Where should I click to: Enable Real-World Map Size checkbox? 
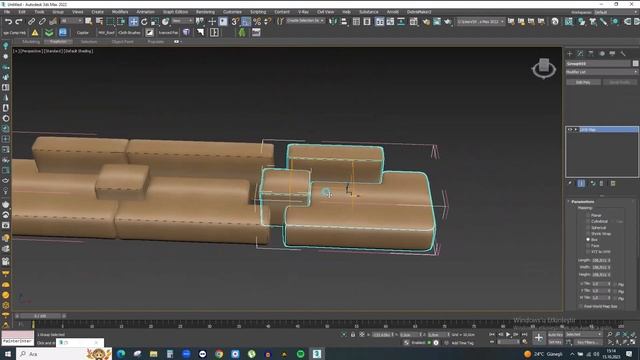pyautogui.click(x=581, y=306)
